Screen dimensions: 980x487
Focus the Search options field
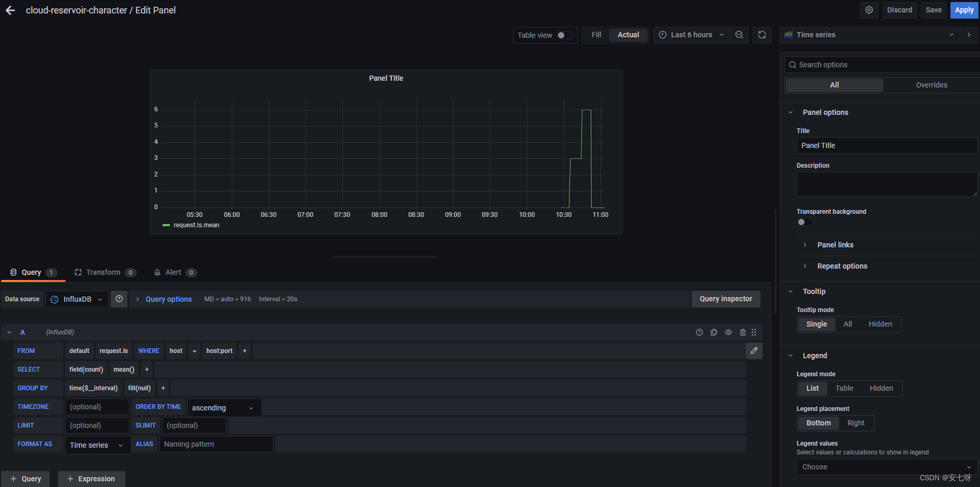click(882, 65)
